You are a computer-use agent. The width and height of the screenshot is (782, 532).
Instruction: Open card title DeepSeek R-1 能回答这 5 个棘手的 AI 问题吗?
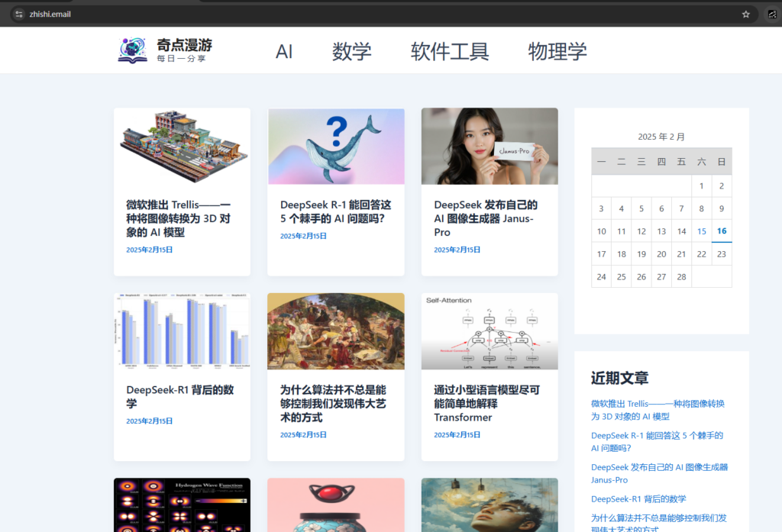336,211
